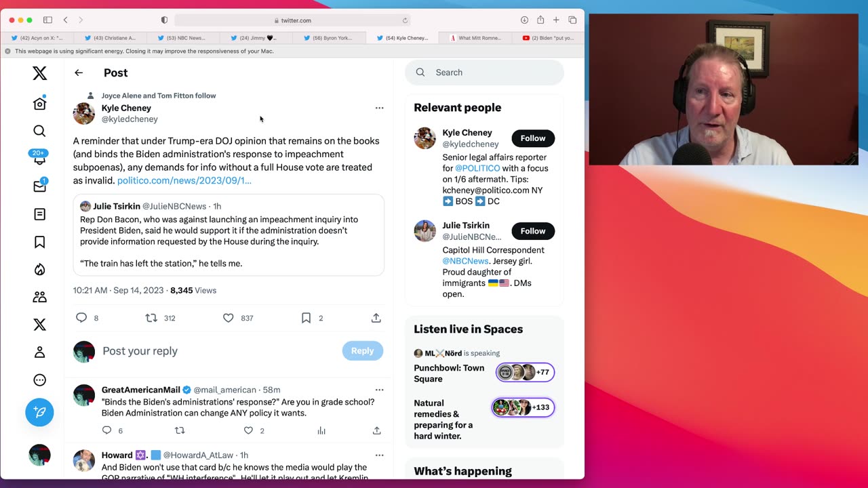Screen dimensions: 868x488
Task: Switch to What Mitt Romne... tab
Action: (476, 38)
